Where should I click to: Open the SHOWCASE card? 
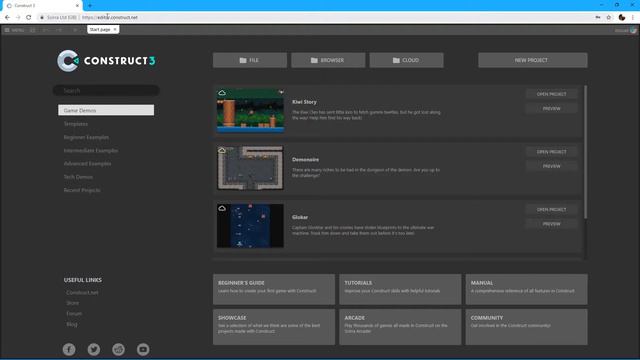pyautogui.click(x=274, y=327)
